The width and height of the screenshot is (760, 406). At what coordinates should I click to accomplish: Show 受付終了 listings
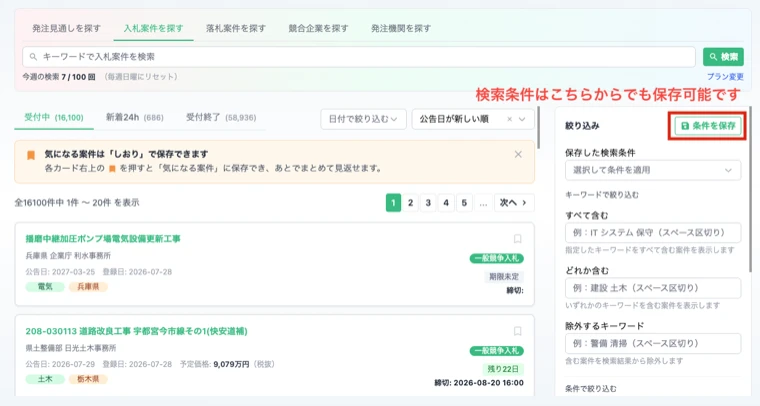coord(221,118)
